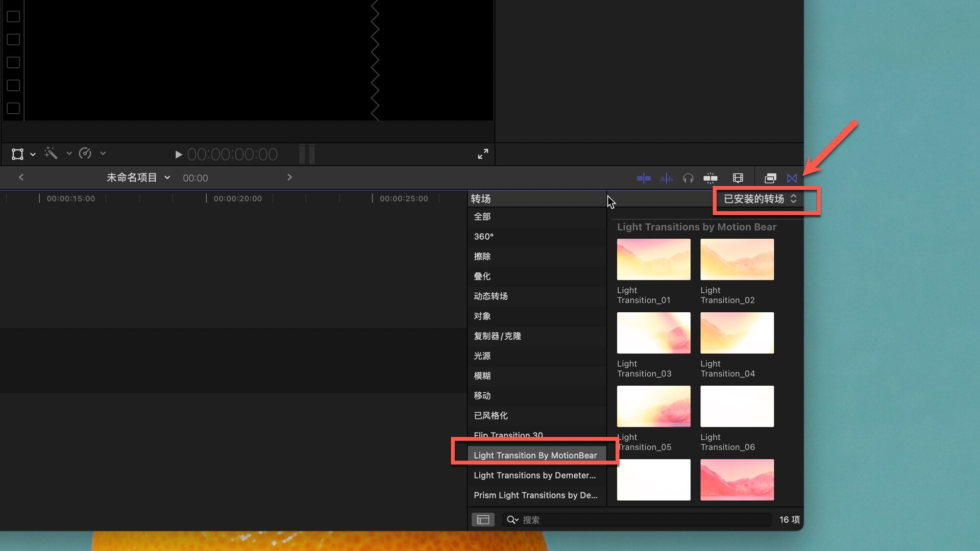Toggle video skimming
This screenshot has height=551, width=980.
[644, 178]
